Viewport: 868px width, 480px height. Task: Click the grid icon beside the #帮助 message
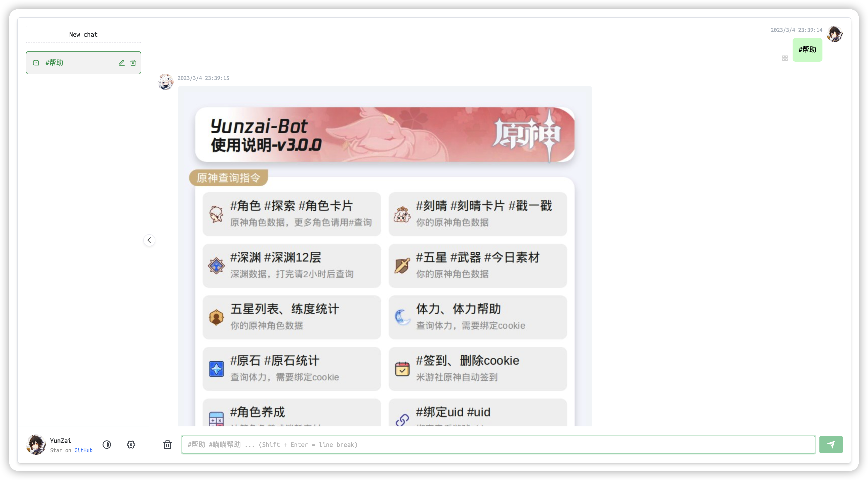785,58
